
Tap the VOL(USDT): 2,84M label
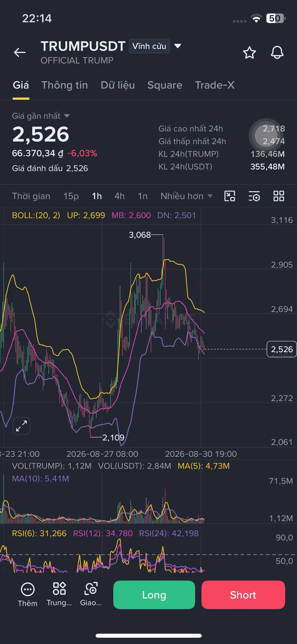(x=134, y=466)
